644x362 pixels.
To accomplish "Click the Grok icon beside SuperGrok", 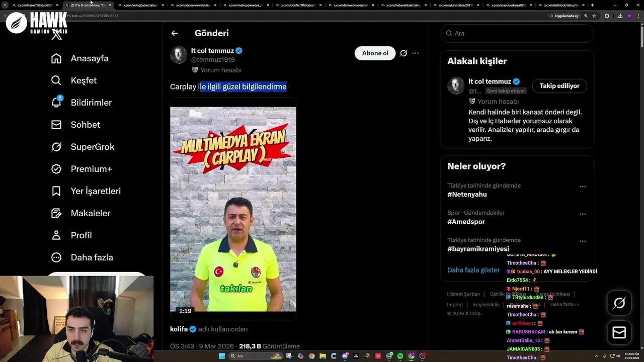I will click(x=56, y=147).
